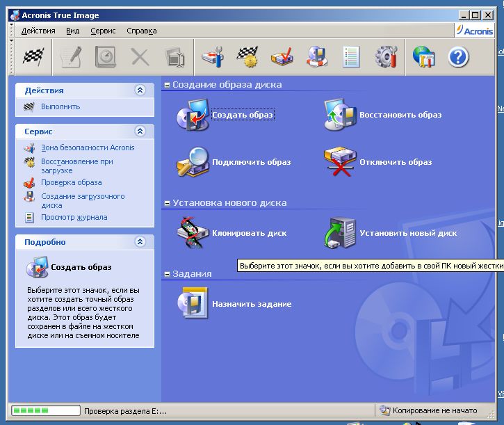Image resolution: width=504 pixels, height=425 pixels.
Task: Click the icon beside Проверка образа
Action: click(29, 183)
